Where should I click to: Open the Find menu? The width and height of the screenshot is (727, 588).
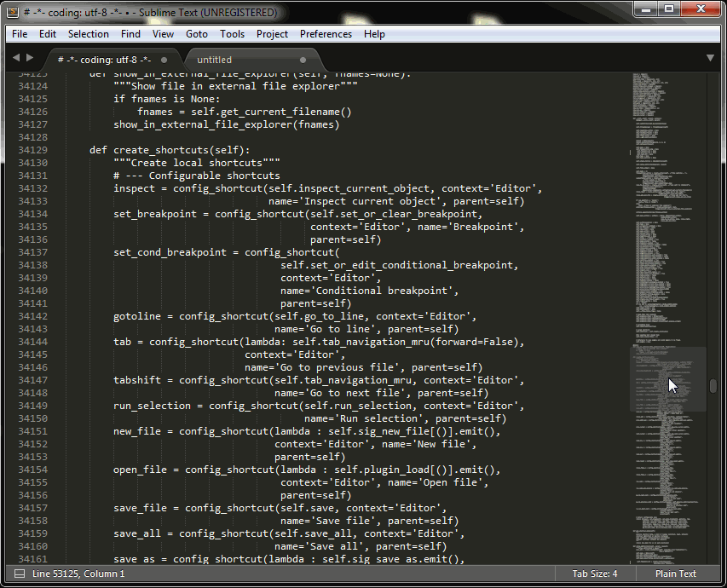pos(130,34)
